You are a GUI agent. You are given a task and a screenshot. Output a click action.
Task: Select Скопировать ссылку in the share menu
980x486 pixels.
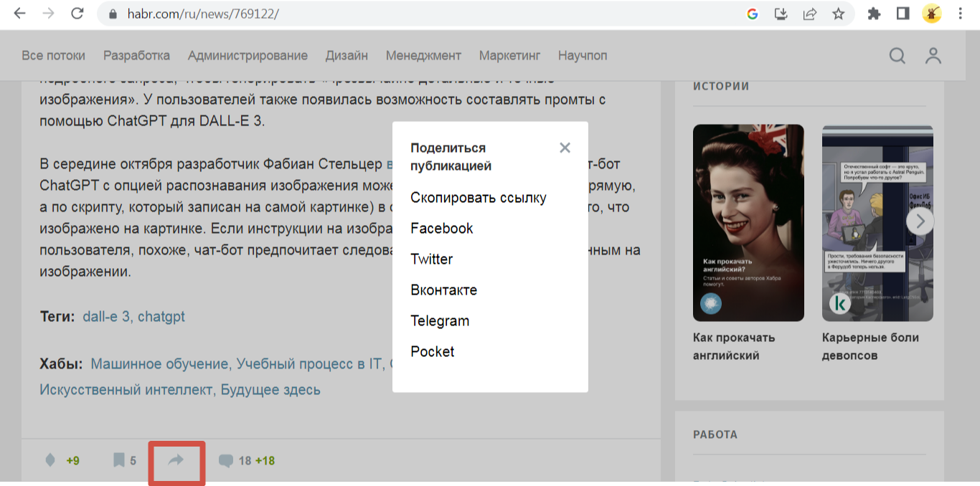point(479,198)
